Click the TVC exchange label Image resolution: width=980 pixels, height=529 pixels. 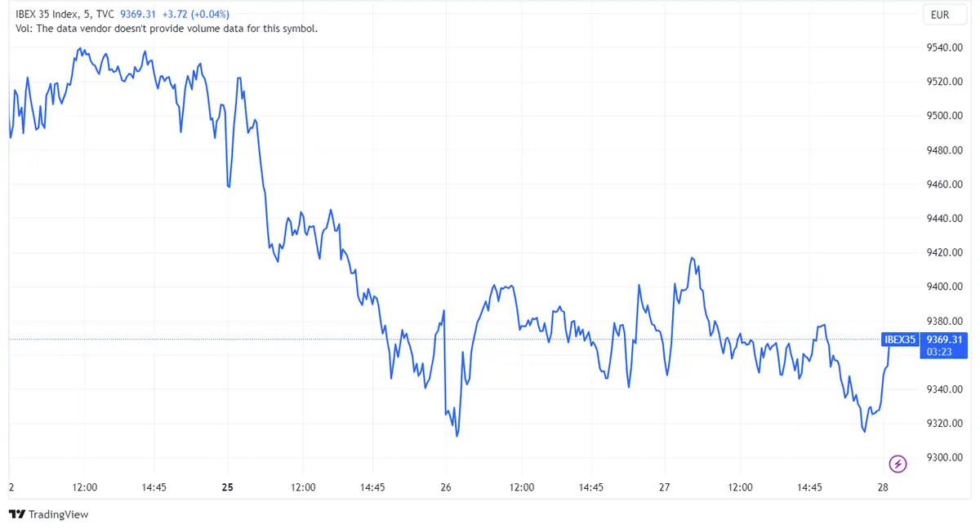pyautogui.click(x=104, y=14)
